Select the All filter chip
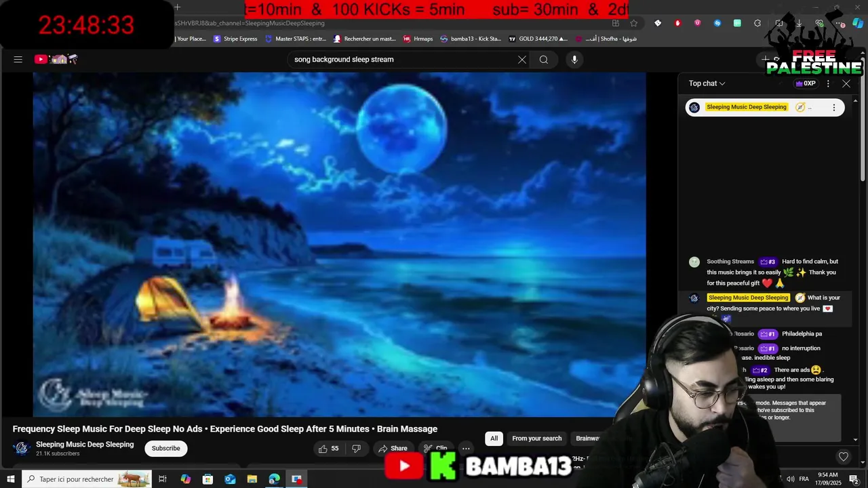 click(x=494, y=439)
